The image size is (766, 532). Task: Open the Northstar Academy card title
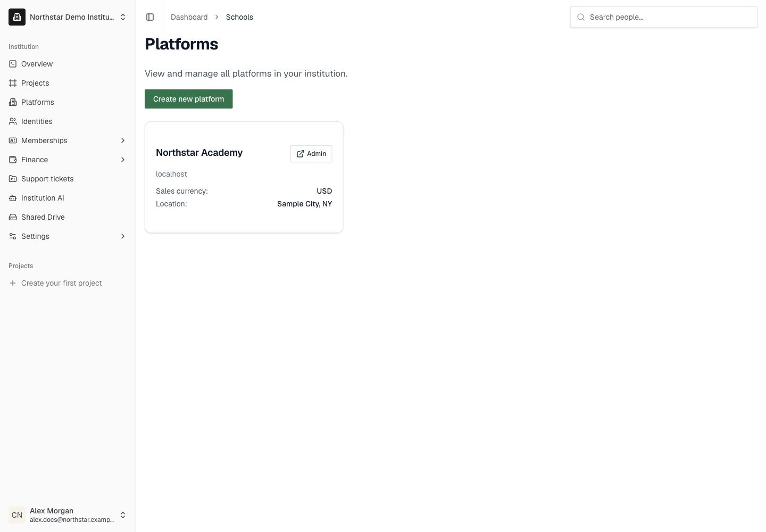click(199, 153)
